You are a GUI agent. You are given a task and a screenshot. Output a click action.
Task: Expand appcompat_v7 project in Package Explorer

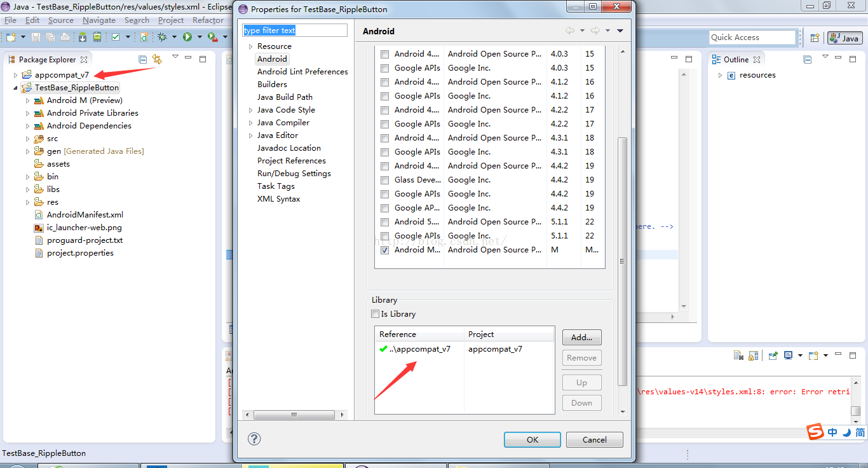click(x=15, y=75)
